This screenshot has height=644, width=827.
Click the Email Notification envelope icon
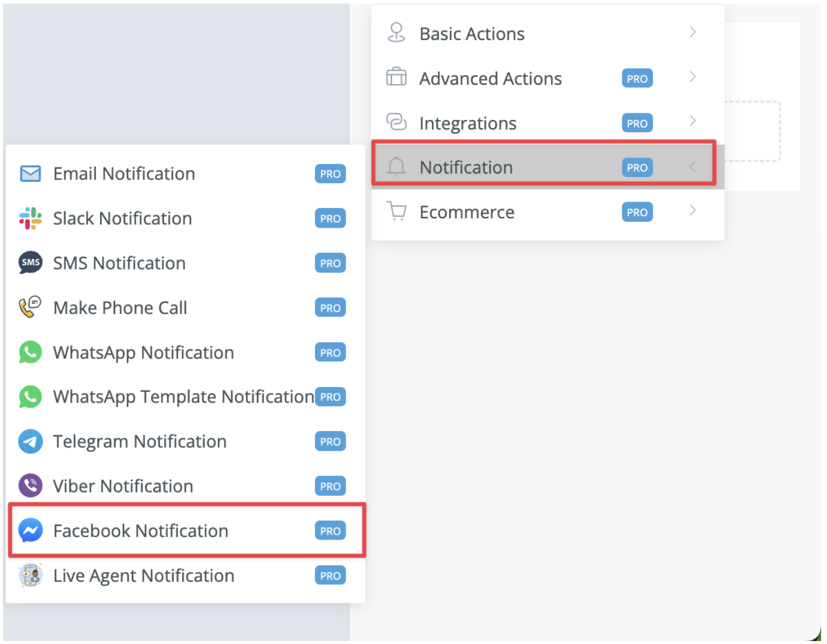(x=30, y=174)
